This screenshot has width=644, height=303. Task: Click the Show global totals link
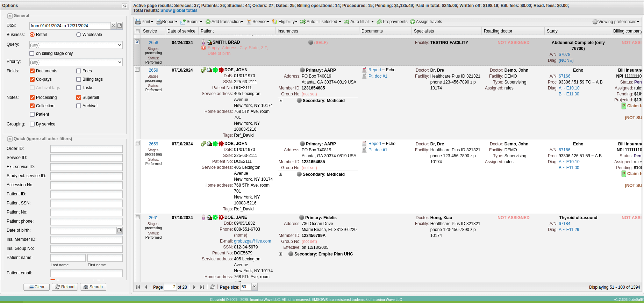coord(179,10)
